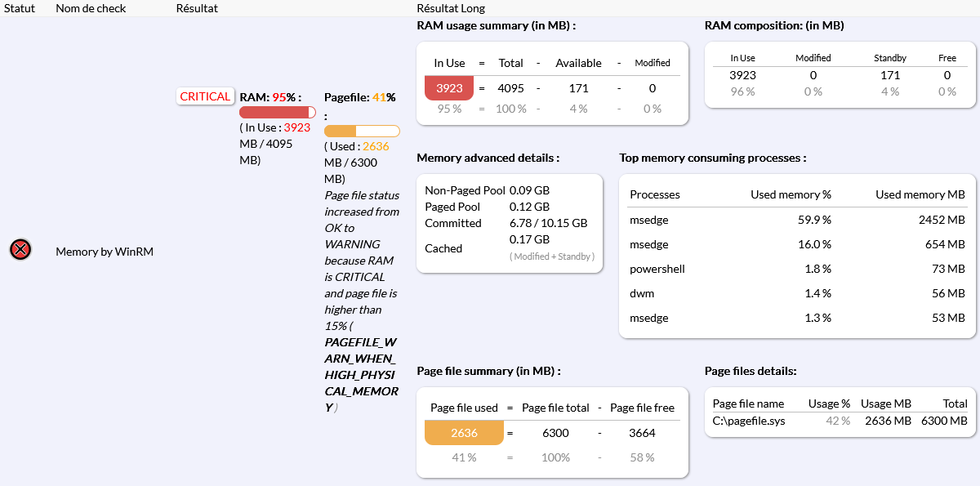This screenshot has height=486, width=980.
Task: Click the Committed memory value 6.78 / 10.15 GB
Action: [548, 223]
